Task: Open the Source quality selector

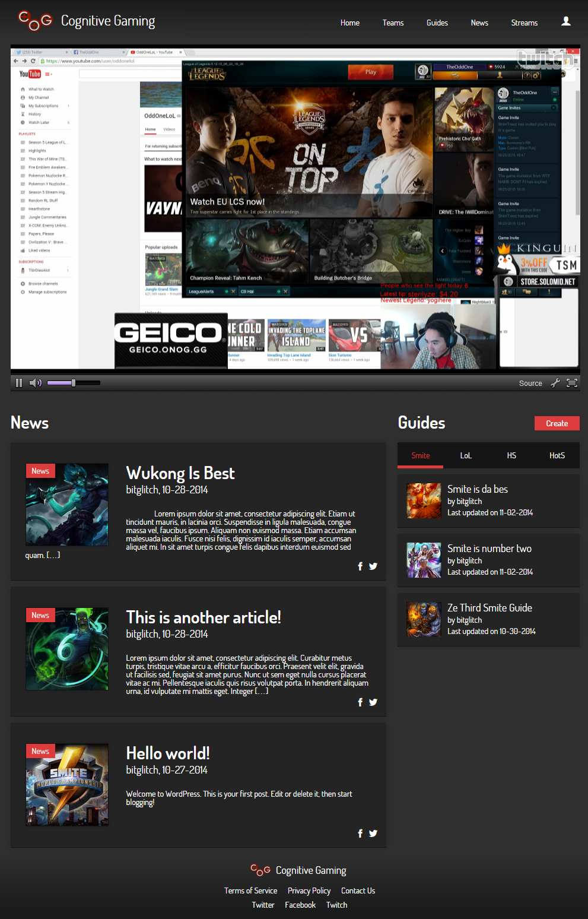Action: click(x=530, y=384)
